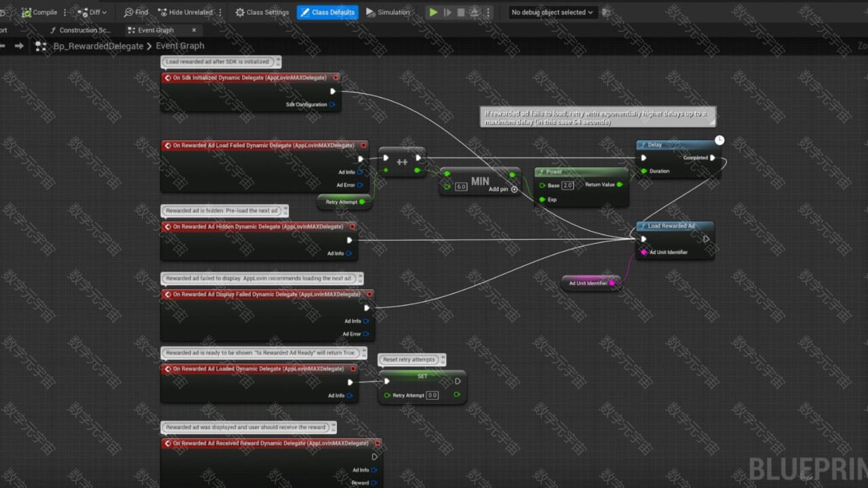Open Compile options three-dot menu

click(65, 12)
